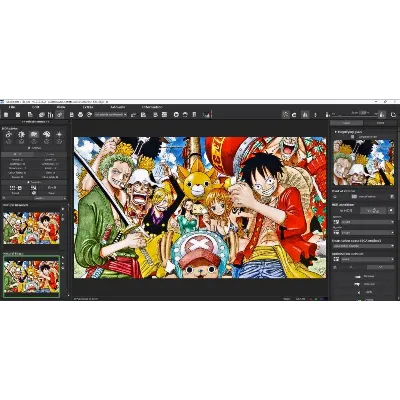Open the preset dropdown in the top toolbar
The width and height of the screenshot is (400, 400).
111,115
